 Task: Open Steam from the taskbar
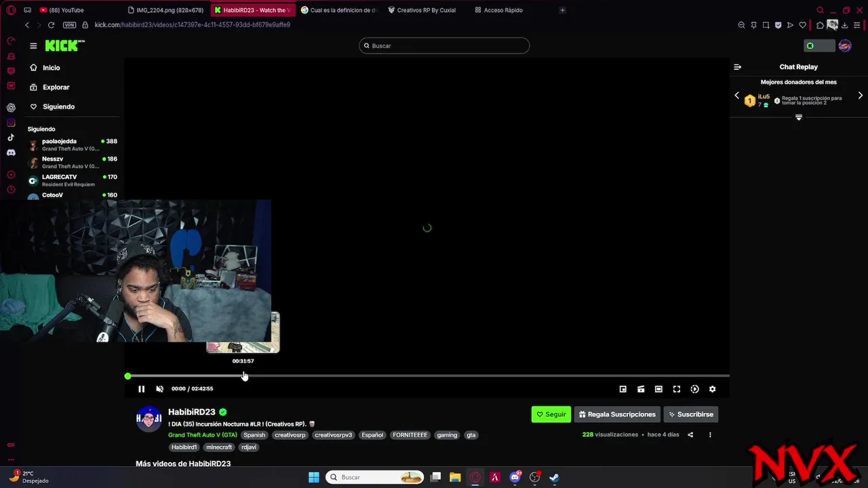coord(554,477)
